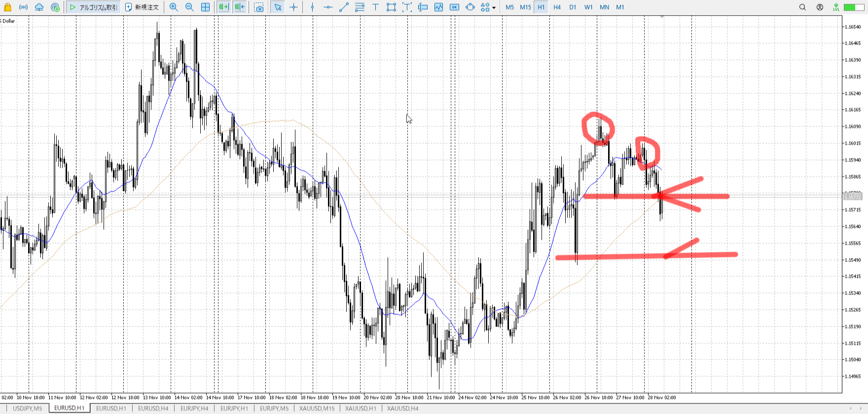This screenshot has height=414, width=868.
Task: Switch to the XAUUSD,M15 chart tab
Action: click(x=317, y=409)
